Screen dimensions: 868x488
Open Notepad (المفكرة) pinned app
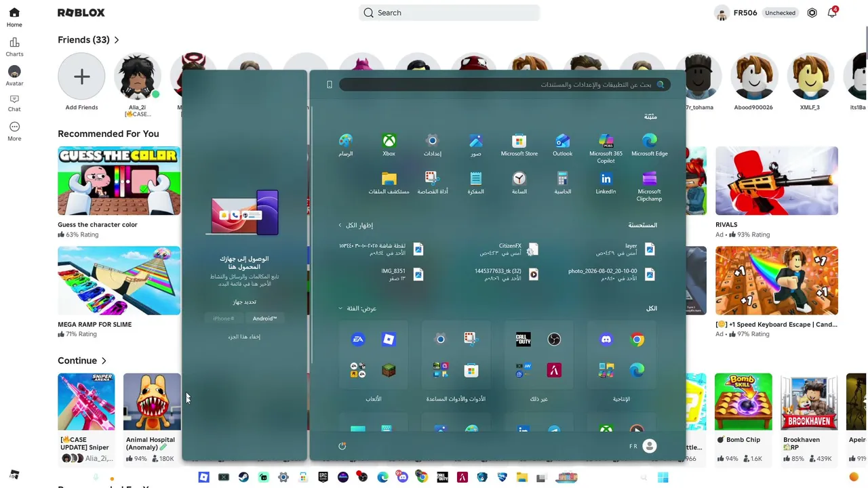pos(475,183)
